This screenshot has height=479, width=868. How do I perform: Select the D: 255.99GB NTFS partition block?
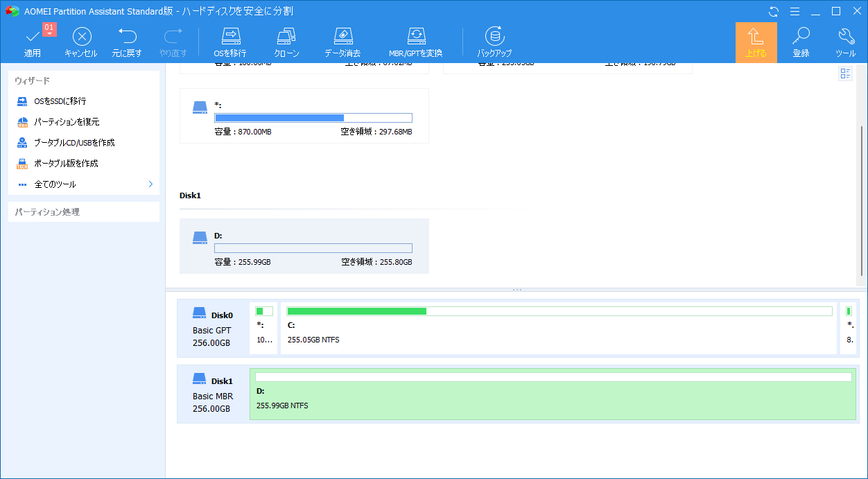[553, 394]
